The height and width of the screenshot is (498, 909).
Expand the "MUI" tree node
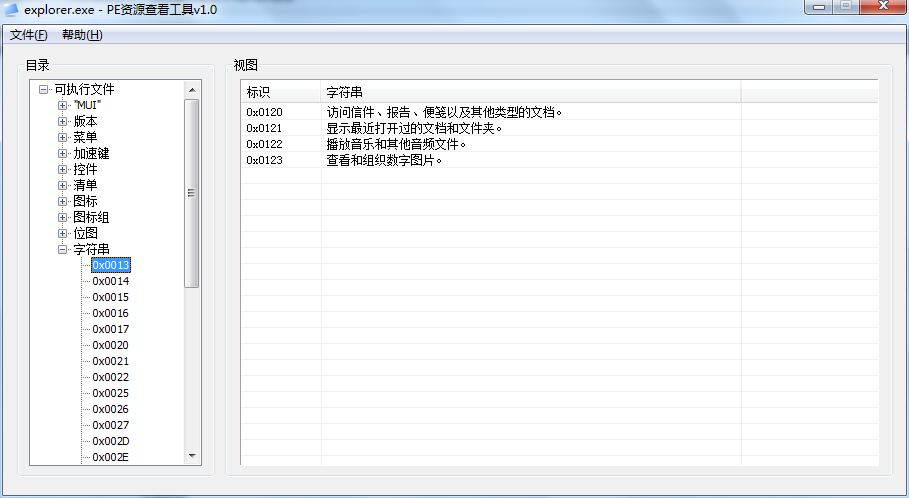click(x=63, y=106)
